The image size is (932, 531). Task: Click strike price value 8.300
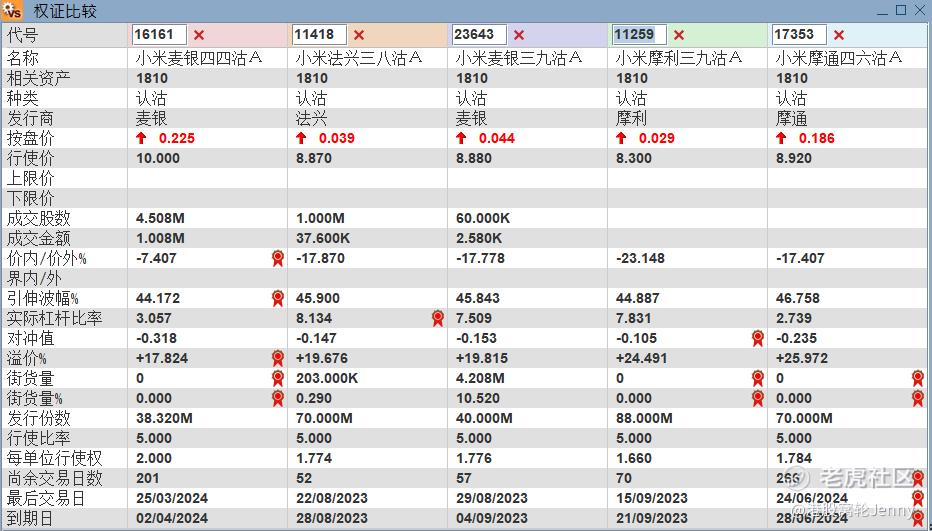634,158
